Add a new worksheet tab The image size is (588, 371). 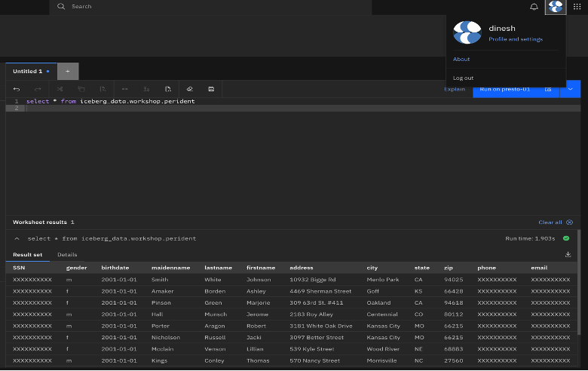(x=68, y=72)
